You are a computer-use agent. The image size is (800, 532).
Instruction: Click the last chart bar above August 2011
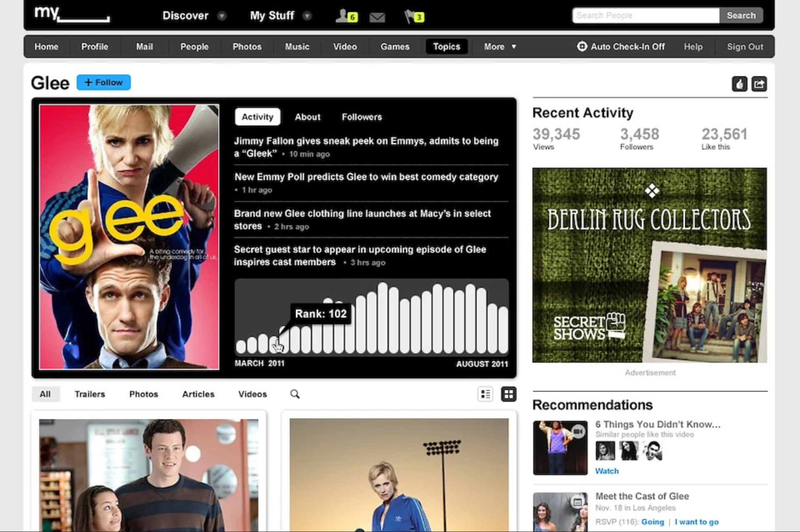503,330
